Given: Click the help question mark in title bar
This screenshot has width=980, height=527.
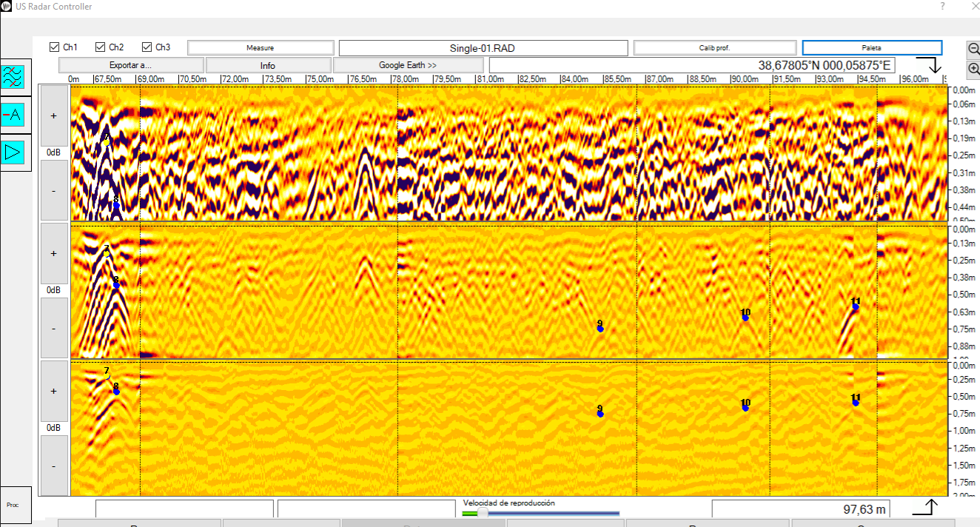Looking at the screenshot, I should pos(942,6).
